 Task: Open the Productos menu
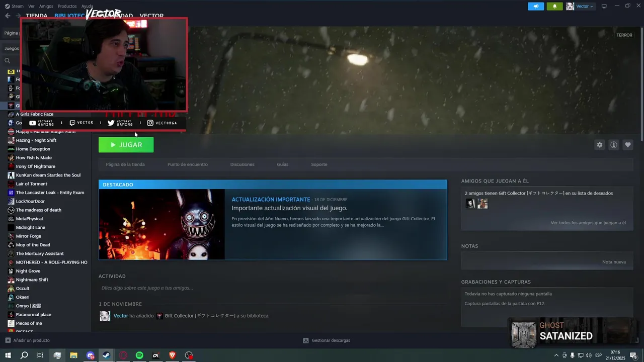[67, 6]
